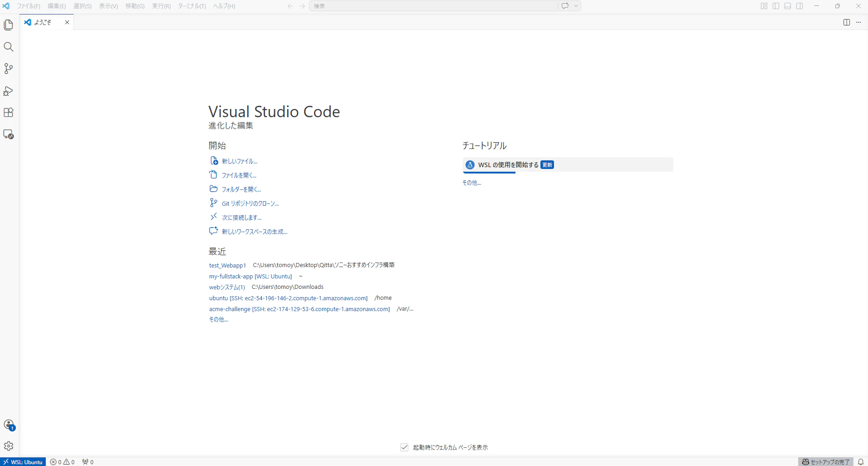This screenshot has width=868, height=466.
Task: Go forward with the right arrow
Action: (x=302, y=6)
